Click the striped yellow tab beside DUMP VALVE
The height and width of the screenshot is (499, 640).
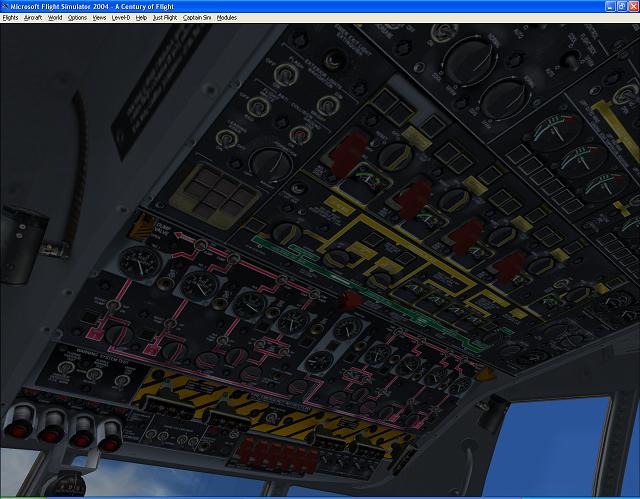tap(142, 227)
